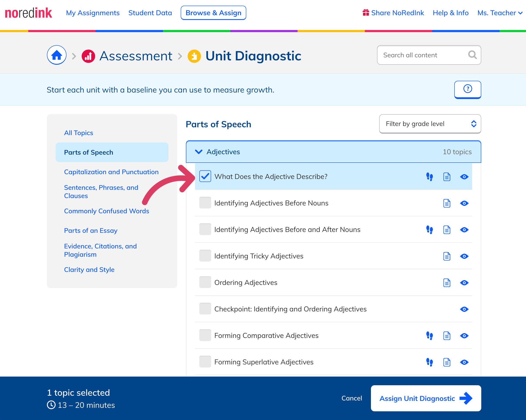Image resolution: width=526 pixels, height=420 pixels.
Task: Check Identifying Tricky Adjectives checkbox
Action: click(x=205, y=256)
